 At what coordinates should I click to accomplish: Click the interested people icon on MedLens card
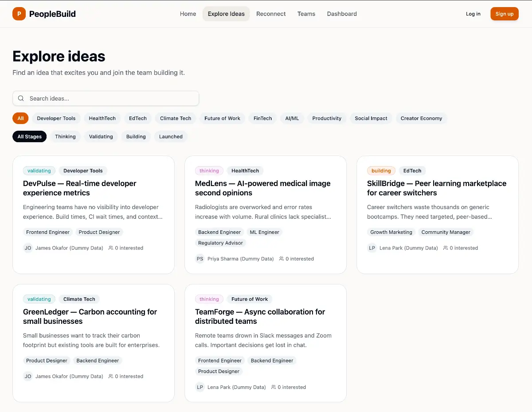[x=281, y=259]
